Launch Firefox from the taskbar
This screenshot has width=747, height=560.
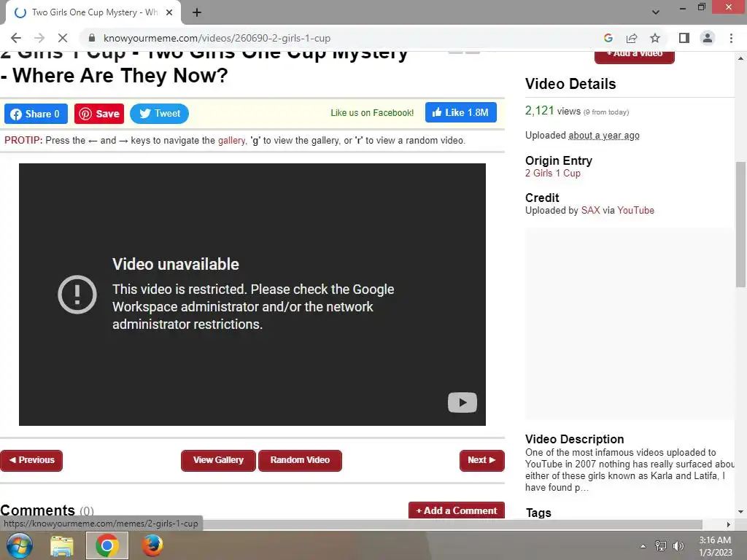pyautogui.click(x=152, y=545)
